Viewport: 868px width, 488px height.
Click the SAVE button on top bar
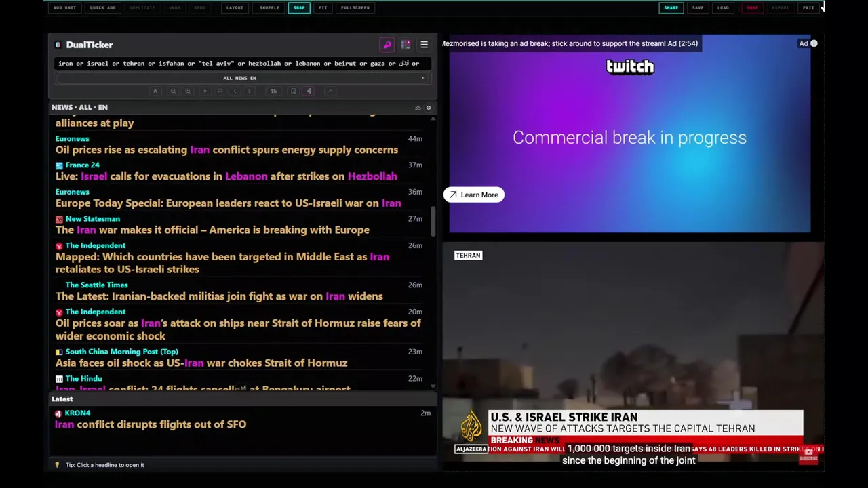(698, 8)
